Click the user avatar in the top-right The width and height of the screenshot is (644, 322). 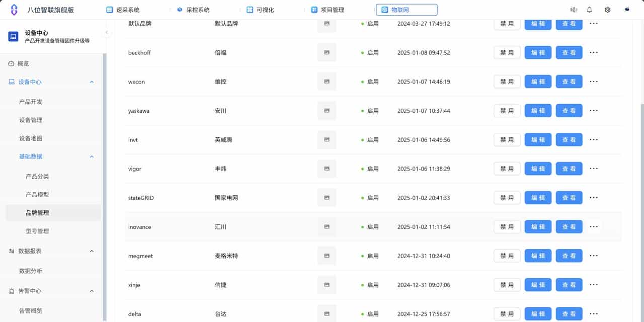(x=626, y=9)
